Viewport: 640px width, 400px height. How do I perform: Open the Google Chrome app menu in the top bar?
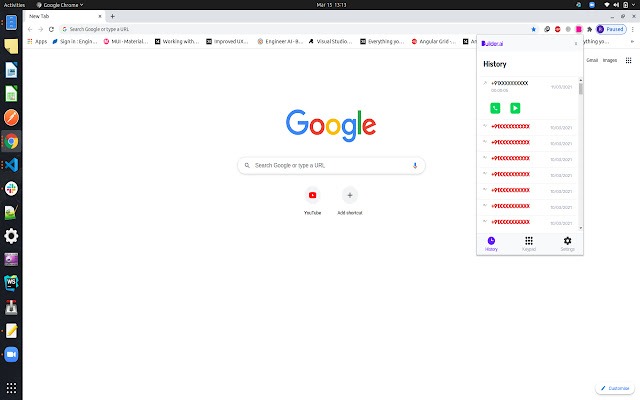pos(60,5)
